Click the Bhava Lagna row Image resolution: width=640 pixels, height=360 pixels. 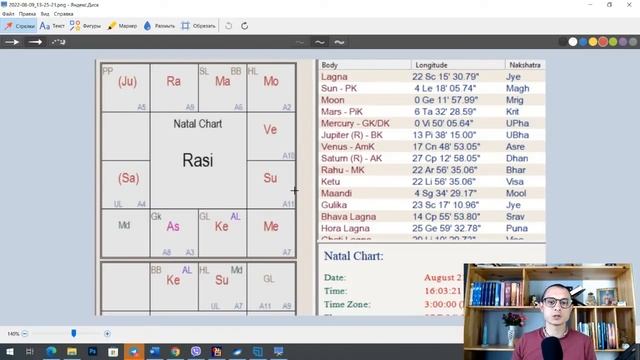click(432, 217)
